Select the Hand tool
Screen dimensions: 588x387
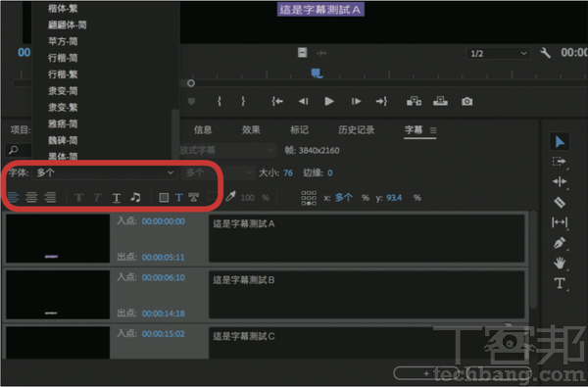[560, 263]
